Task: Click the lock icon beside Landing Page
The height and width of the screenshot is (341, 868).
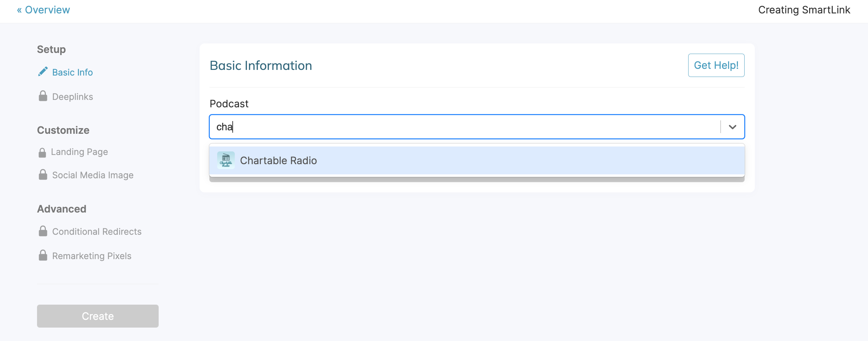Action: (43, 151)
